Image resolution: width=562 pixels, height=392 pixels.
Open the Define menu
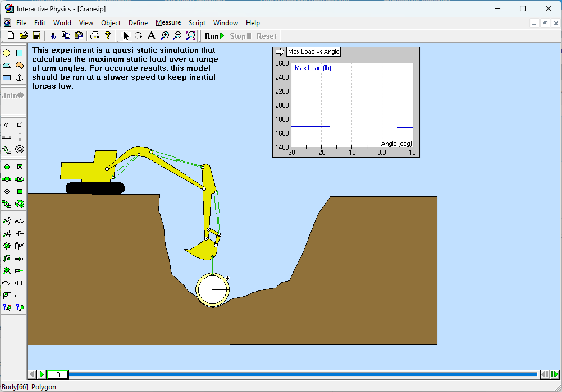tap(138, 23)
